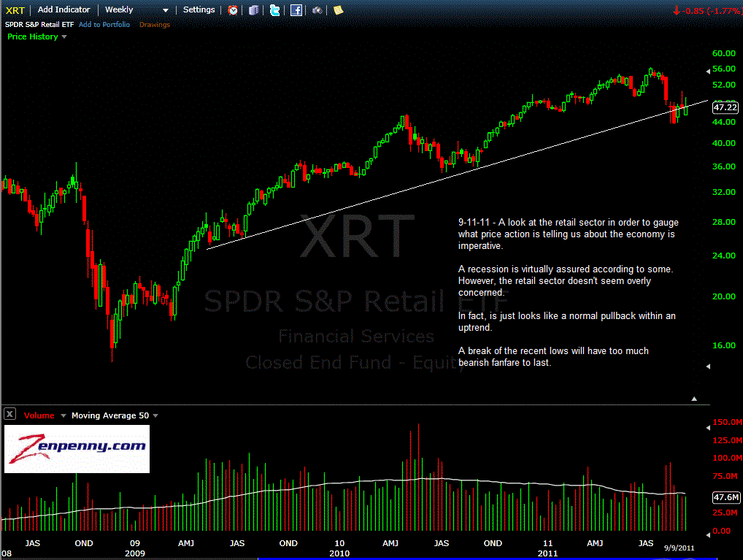Image resolution: width=743 pixels, height=560 pixels.
Task: Click the 20.00 price axis label
Action: [x=724, y=296]
